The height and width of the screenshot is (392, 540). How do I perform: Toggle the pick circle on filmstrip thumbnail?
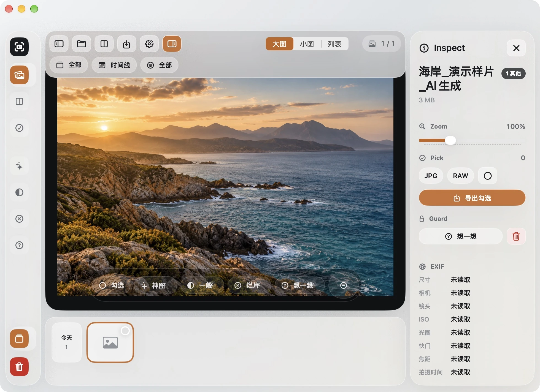125,331
